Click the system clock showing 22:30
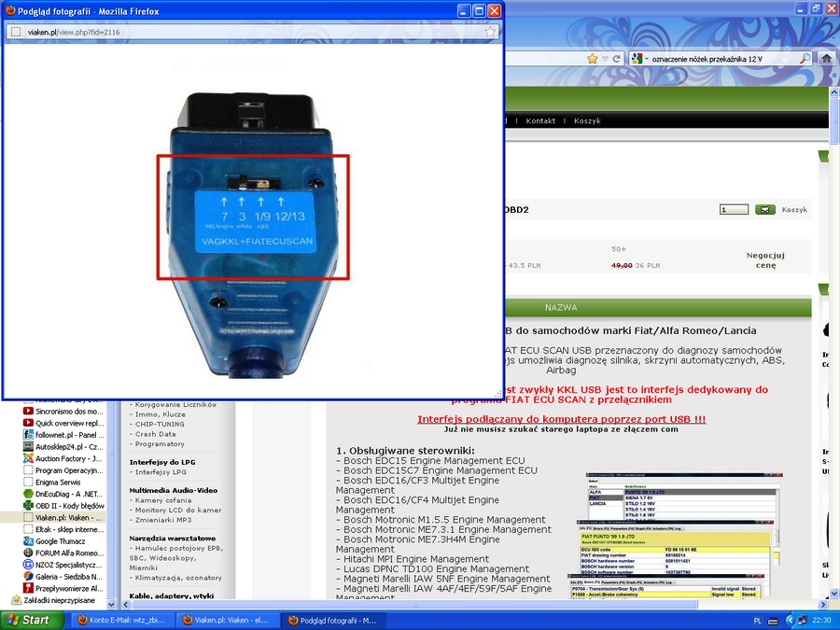840x630 pixels. (821, 621)
